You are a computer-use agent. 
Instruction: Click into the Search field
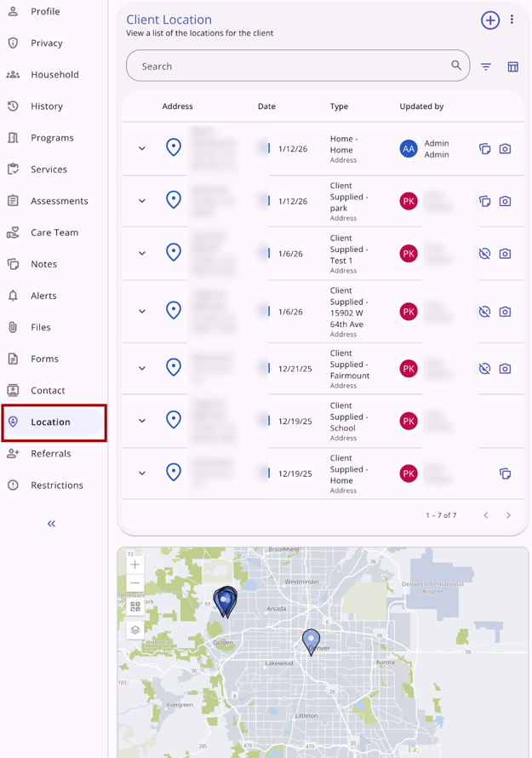(x=289, y=66)
